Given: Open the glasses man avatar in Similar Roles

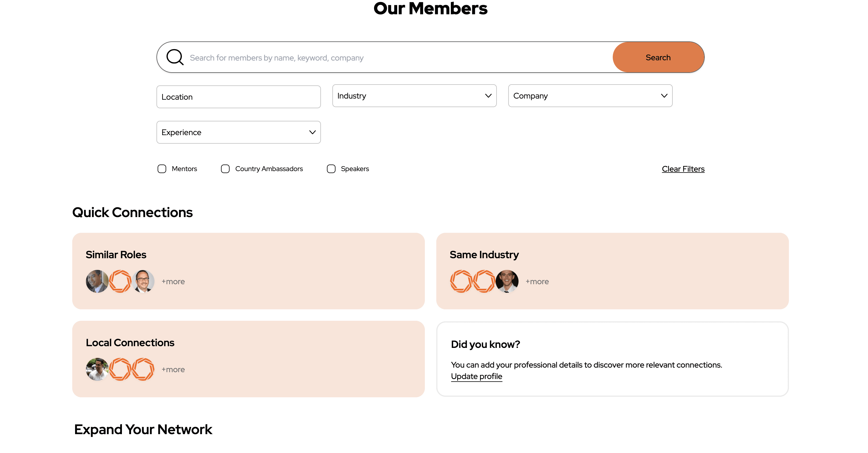Looking at the screenshot, I should point(143,281).
